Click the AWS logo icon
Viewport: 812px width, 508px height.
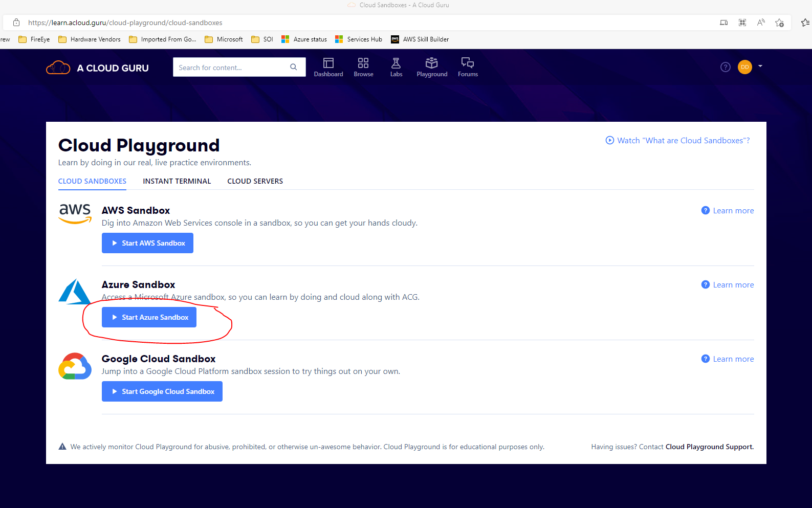pos(75,213)
